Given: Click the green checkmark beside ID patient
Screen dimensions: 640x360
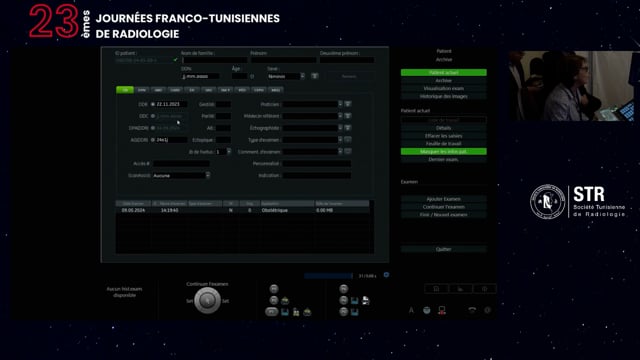Looking at the screenshot, I should coord(176,60).
